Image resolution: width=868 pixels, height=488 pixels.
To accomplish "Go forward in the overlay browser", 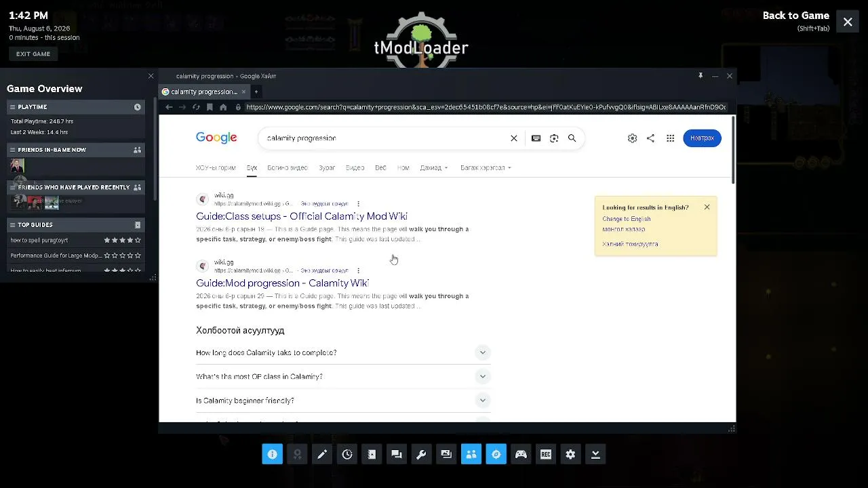I will tap(182, 107).
